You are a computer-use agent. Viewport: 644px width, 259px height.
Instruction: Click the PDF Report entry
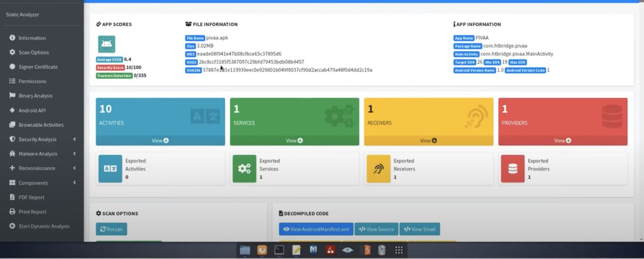(31, 197)
